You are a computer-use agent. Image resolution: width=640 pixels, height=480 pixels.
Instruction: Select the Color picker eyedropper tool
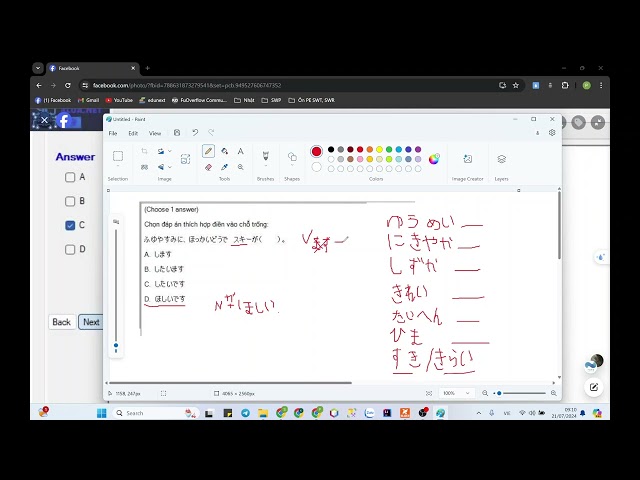[224, 167]
